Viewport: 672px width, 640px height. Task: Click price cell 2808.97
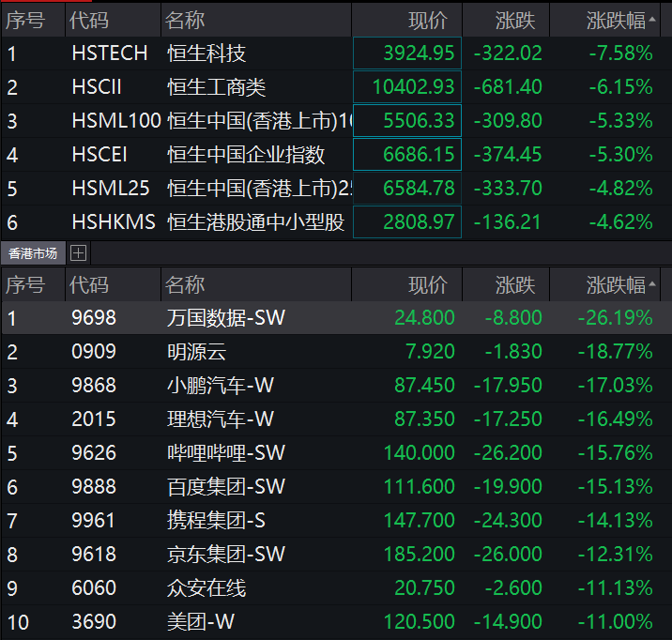(407, 222)
